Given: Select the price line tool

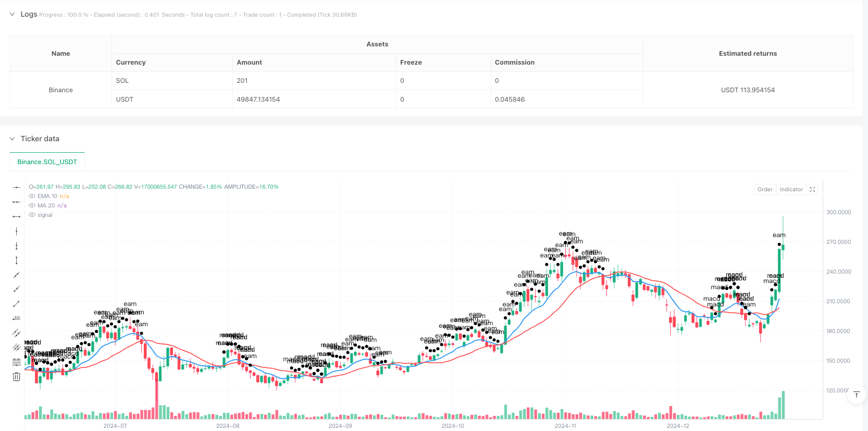Looking at the screenshot, I should [17, 318].
